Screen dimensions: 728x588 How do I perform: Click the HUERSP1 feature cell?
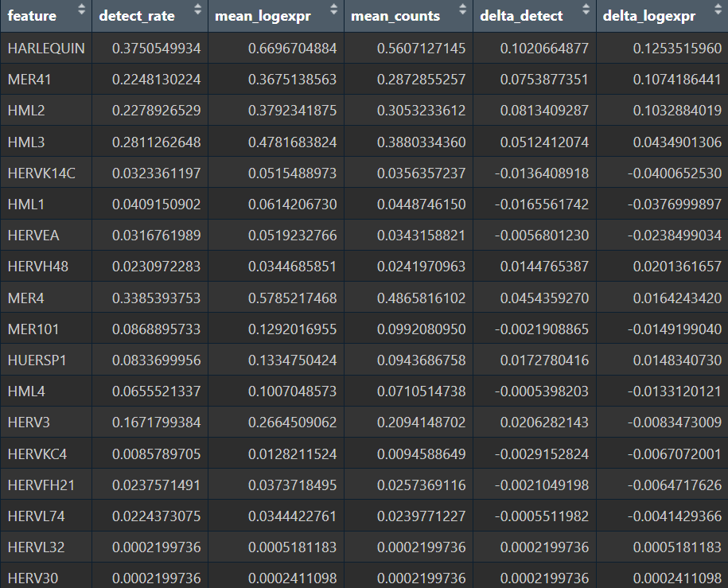coord(37,360)
